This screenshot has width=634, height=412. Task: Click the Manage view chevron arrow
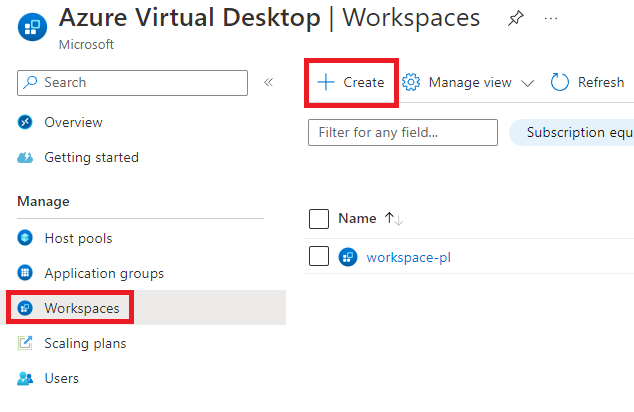coord(527,83)
